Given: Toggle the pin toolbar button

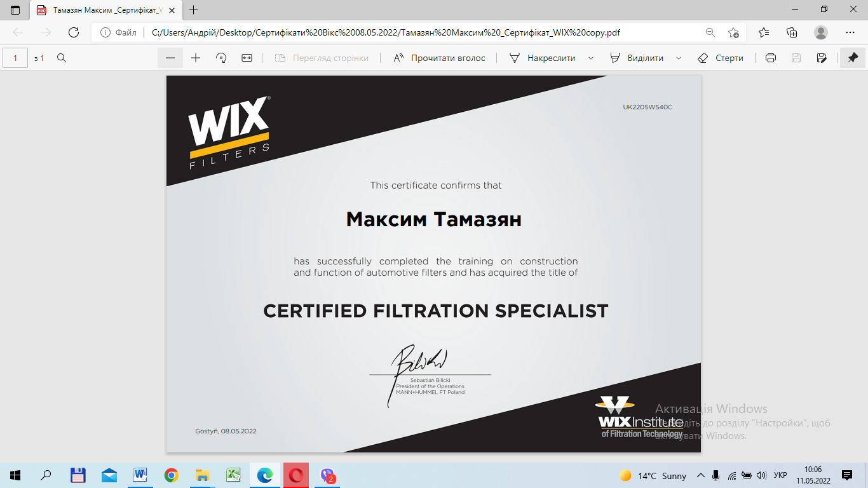Looking at the screenshot, I should coord(853,58).
